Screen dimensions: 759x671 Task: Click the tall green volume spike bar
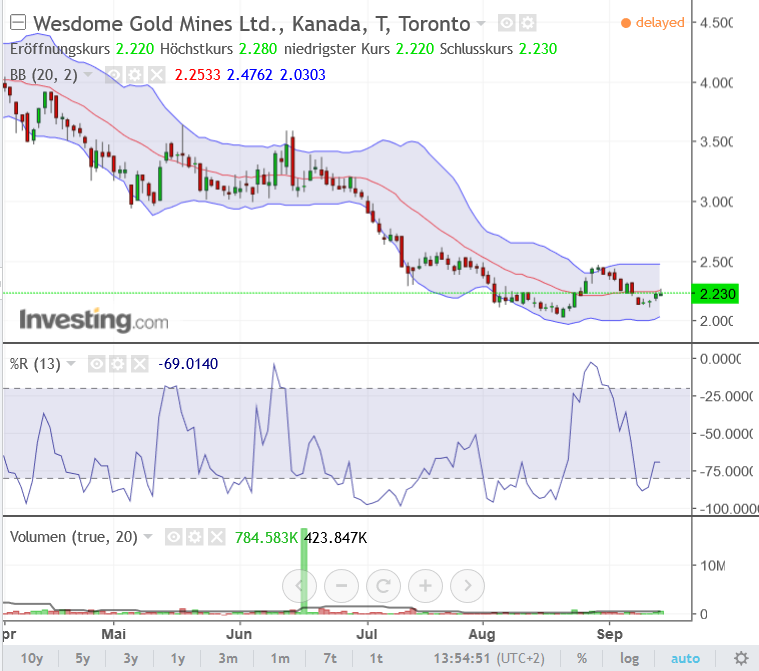tap(304, 571)
